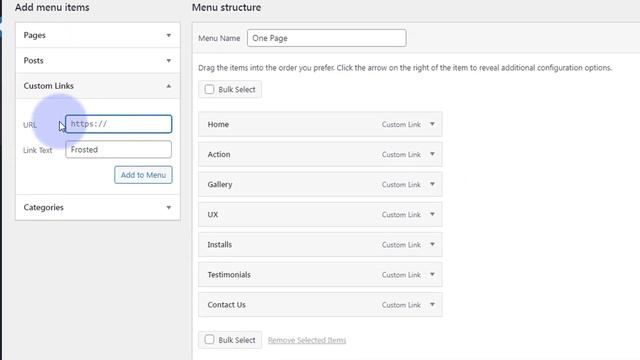Select the Gallery menu item bar
The image size is (640, 360).
tap(320, 184)
